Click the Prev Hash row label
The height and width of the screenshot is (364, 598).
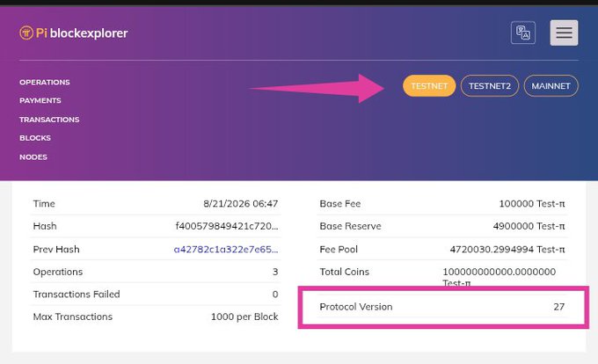coord(56,250)
